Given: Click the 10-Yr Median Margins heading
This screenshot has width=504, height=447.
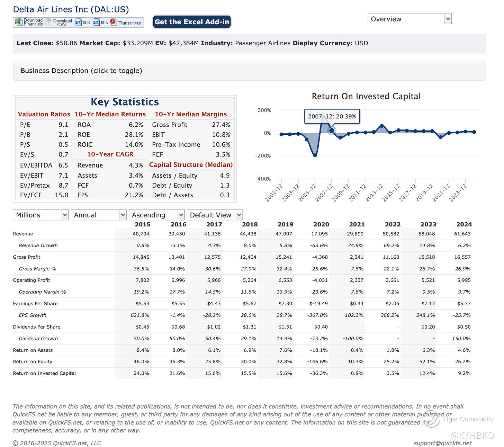Looking at the screenshot, I should click(191, 114).
